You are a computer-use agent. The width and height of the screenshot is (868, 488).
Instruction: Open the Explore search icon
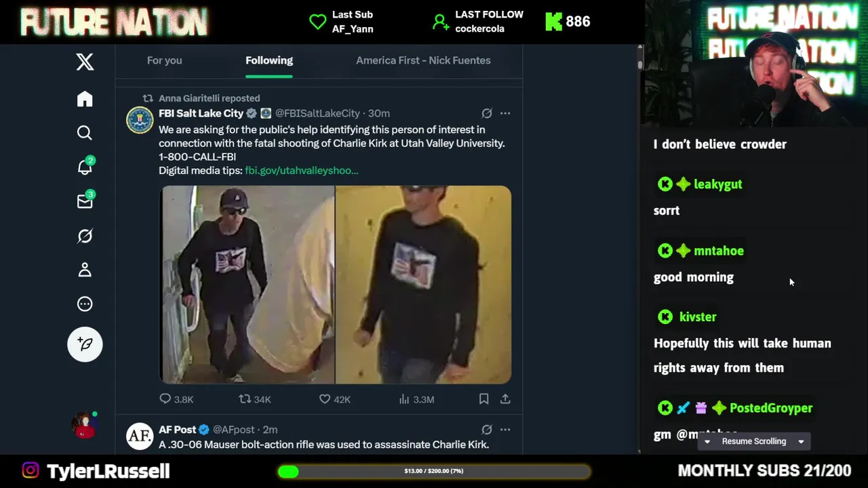pyautogui.click(x=85, y=133)
